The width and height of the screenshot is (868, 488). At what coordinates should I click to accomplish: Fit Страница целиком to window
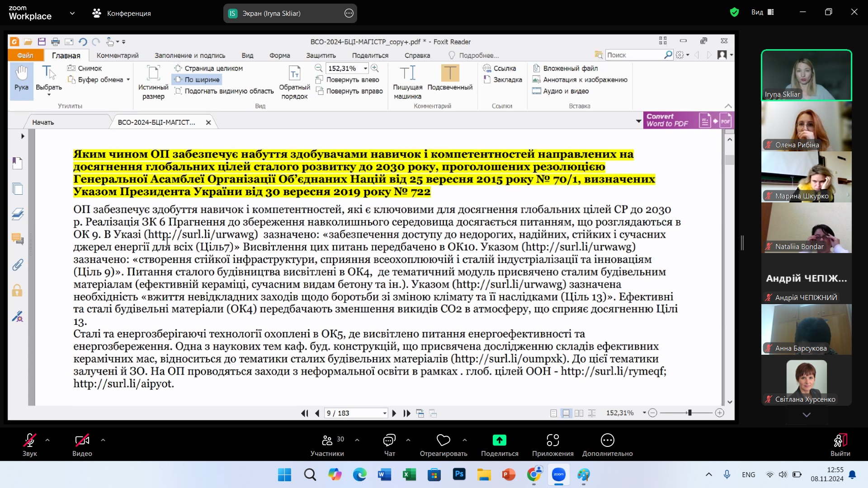(x=209, y=68)
